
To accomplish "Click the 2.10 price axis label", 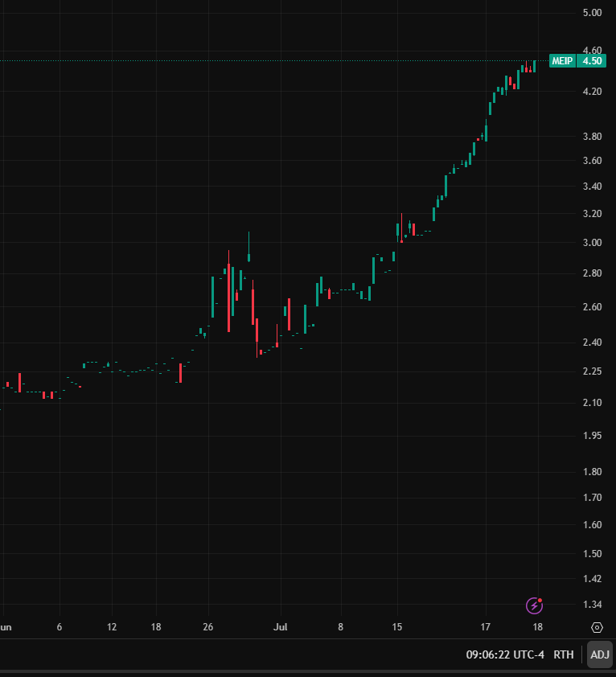I will pyautogui.click(x=592, y=402).
